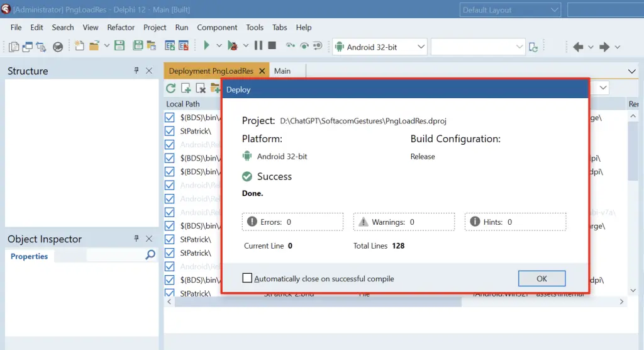The width and height of the screenshot is (644, 350).
Task: Click the Hints: 0 box
Action: pyautogui.click(x=515, y=222)
